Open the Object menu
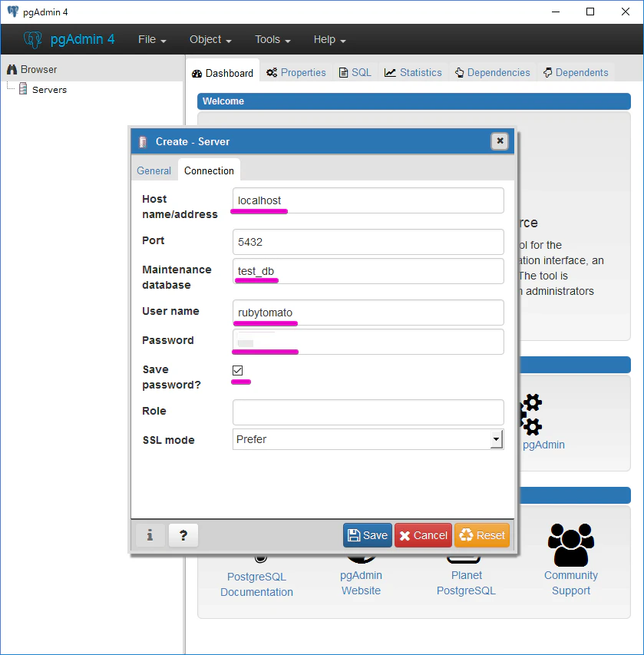This screenshot has height=655, width=644. pos(210,40)
